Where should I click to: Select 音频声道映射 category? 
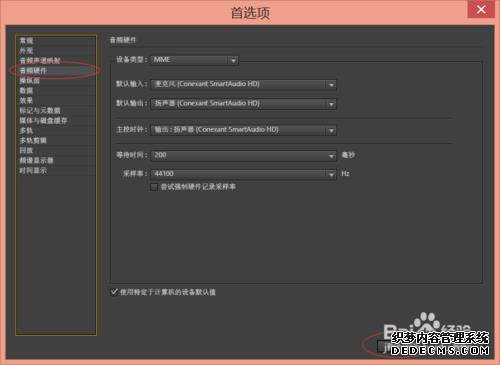[x=40, y=61]
